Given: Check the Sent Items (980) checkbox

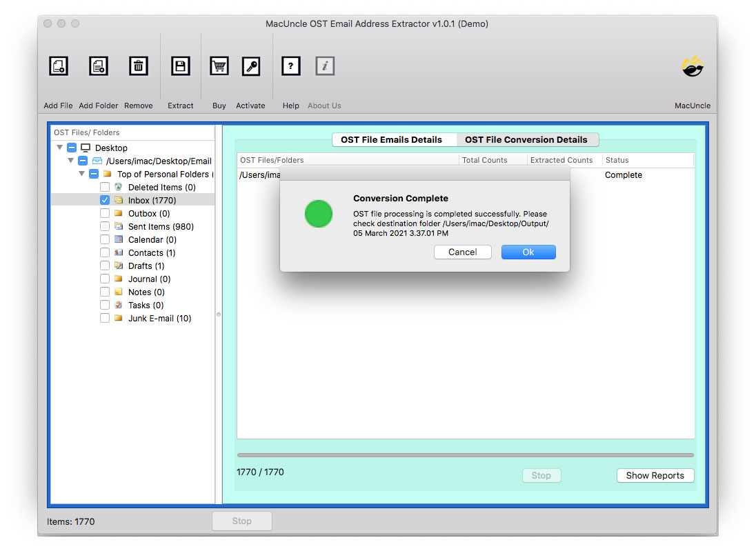Looking at the screenshot, I should [x=105, y=226].
